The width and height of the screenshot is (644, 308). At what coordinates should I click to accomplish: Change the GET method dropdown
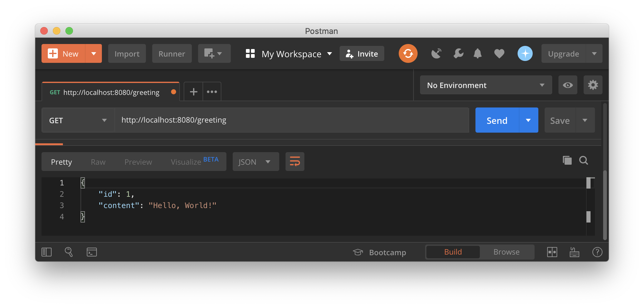tap(78, 120)
